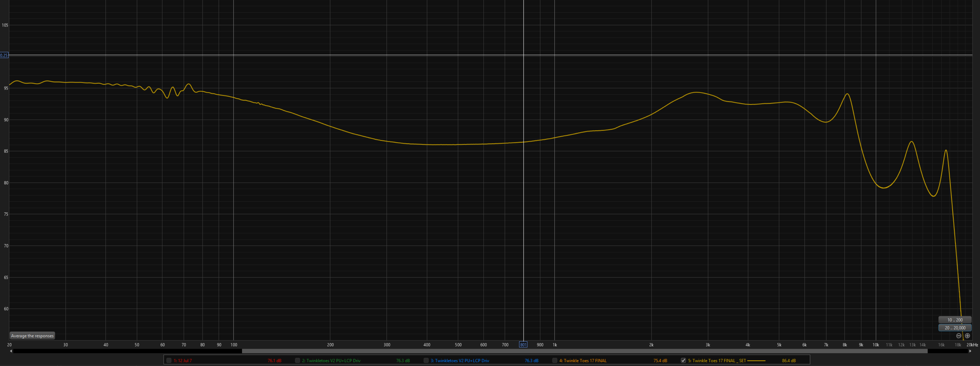This screenshot has height=366, width=980.
Task: Click the 75.4 dB value for trace 4
Action: coord(660,361)
